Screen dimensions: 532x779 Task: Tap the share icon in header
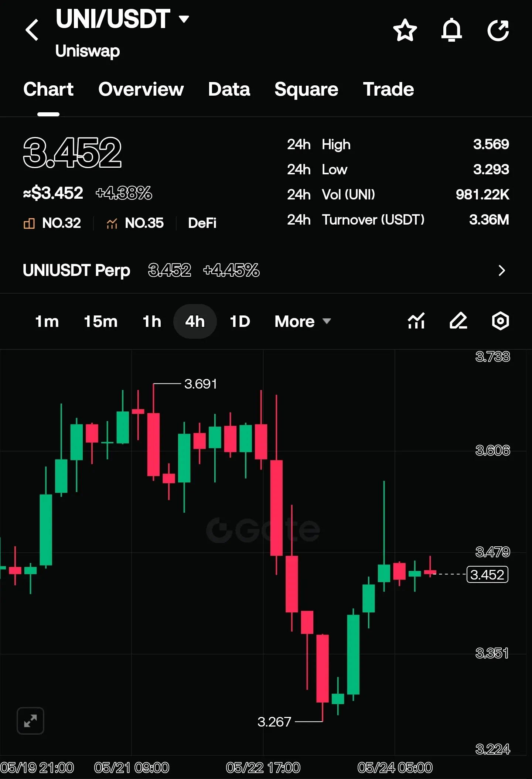pos(498,30)
